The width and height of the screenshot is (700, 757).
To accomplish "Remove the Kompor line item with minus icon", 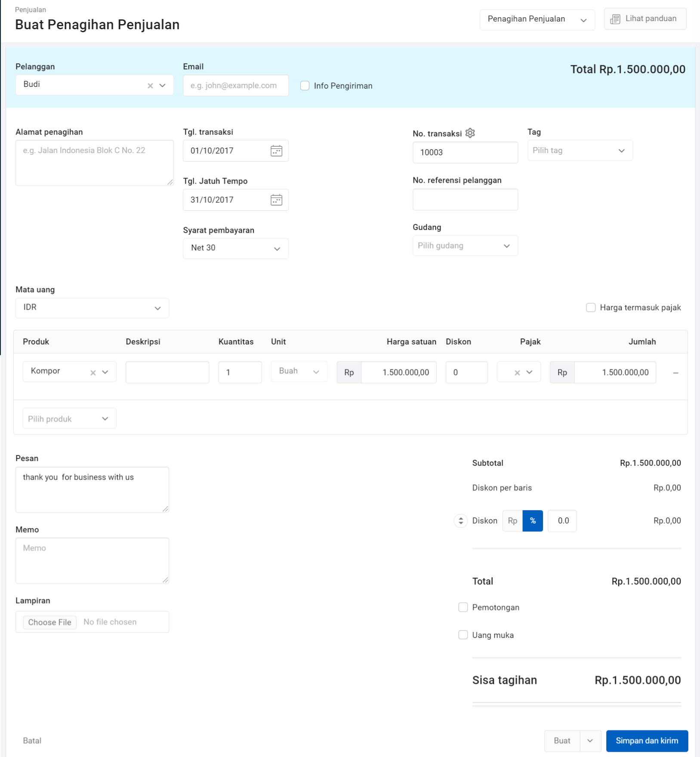I will pos(675,373).
